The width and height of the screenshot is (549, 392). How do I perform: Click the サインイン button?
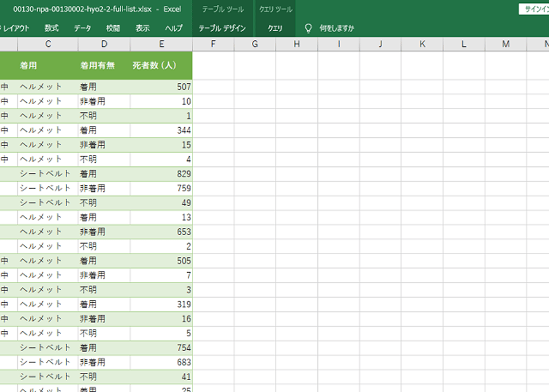(534, 10)
